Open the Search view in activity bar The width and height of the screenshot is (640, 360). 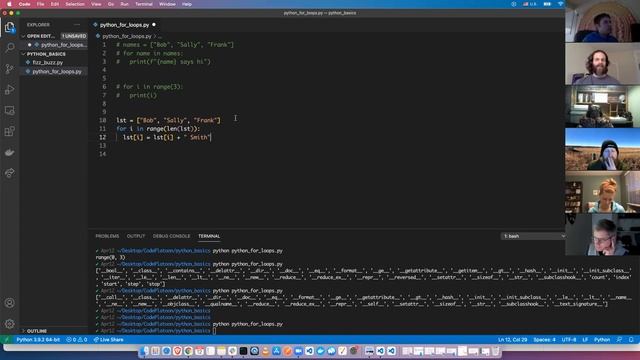pos(10,48)
